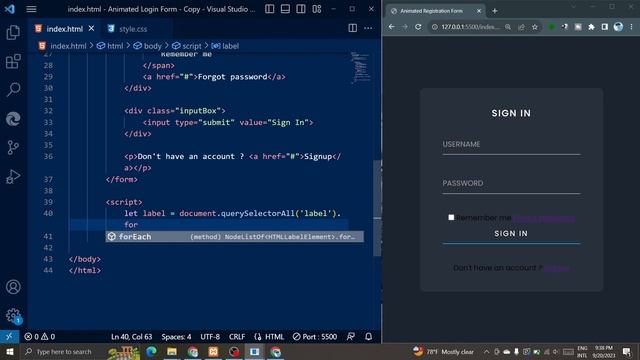The height and width of the screenshot is (360, 640).
Task: Open editor More Actions menu
Action: 368,28
